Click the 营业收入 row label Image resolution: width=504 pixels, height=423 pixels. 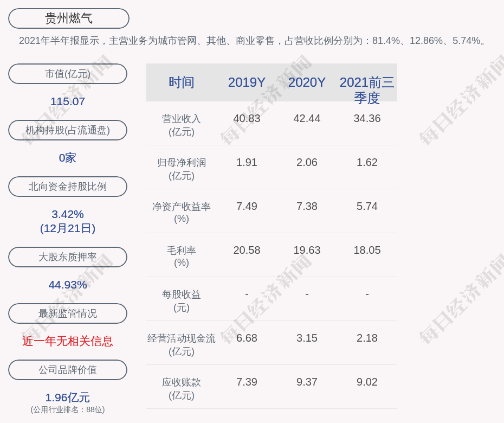pyautogui.click(x=182, y=125)
